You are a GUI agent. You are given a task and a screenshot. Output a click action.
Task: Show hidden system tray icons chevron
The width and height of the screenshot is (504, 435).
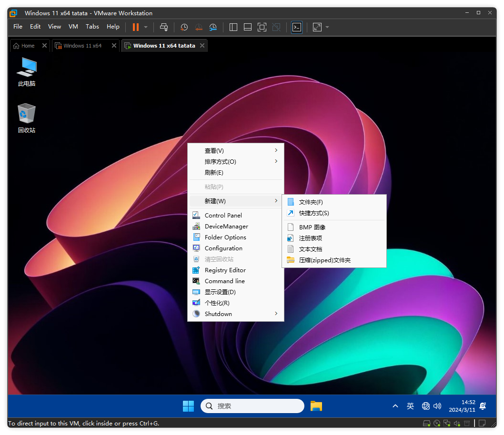pos(395,406)
